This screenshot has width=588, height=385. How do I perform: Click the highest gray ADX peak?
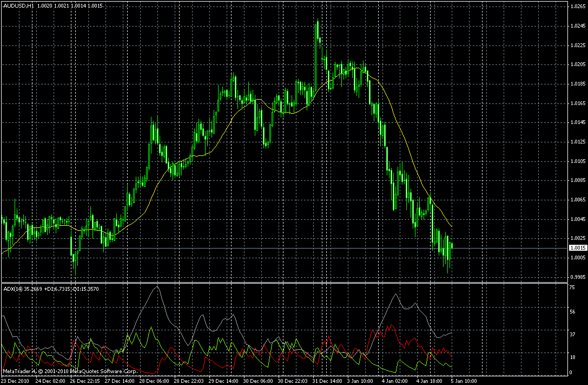[157, 287]
